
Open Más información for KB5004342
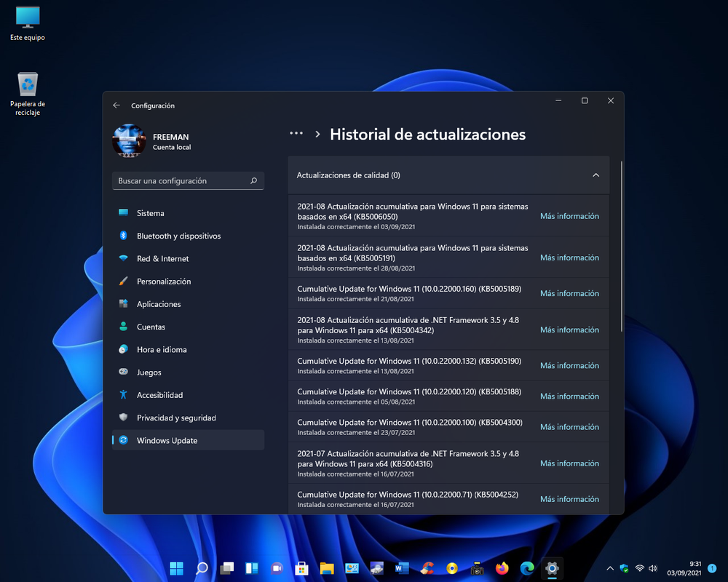[x=569, y=330]
